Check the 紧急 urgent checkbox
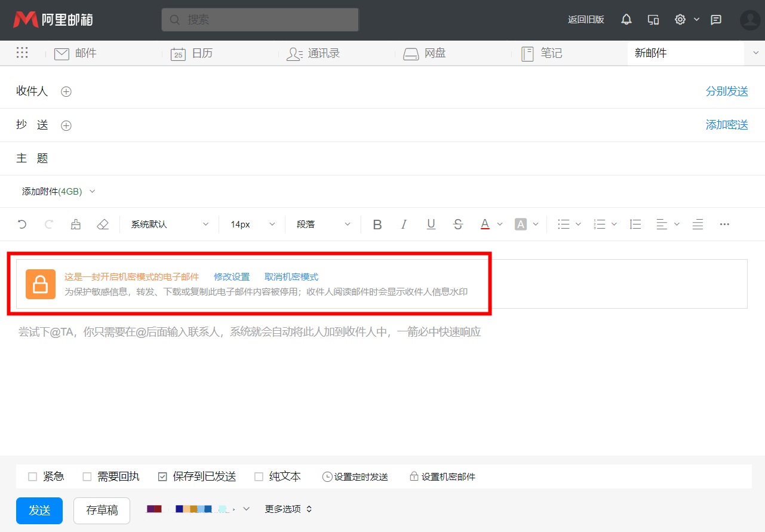 pyautogui.click(x=33, y=476)
